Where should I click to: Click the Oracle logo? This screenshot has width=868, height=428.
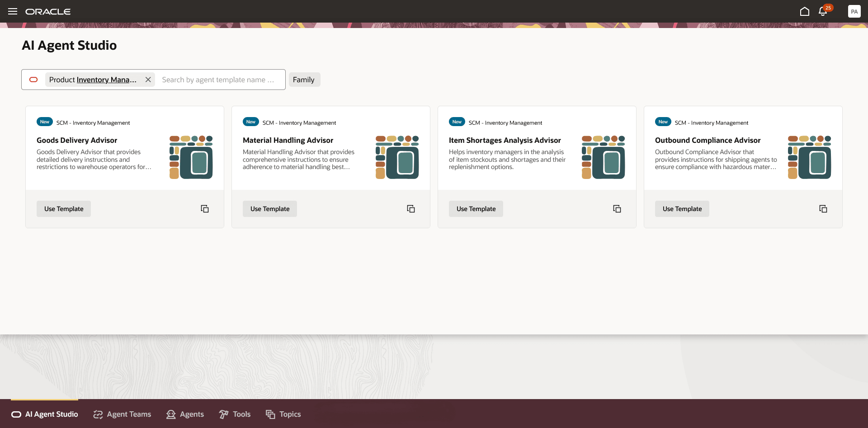(x=48, y=11)
